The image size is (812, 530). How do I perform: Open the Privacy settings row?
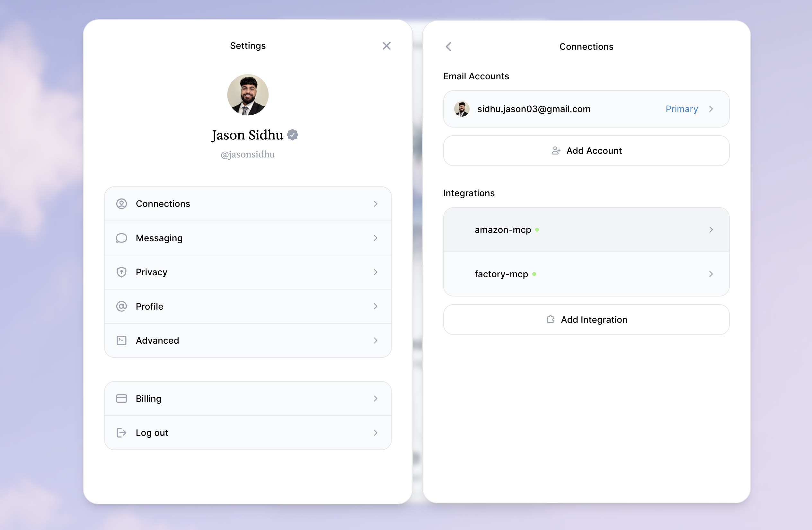pyautogui.click(x=248, y=272)
